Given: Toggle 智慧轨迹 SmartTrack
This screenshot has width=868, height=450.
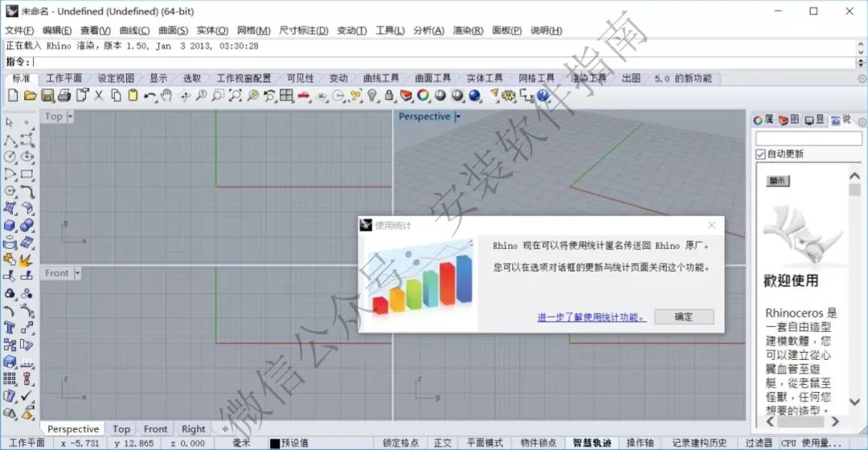Looking at the screenshot, I should (x=592, y=443).
